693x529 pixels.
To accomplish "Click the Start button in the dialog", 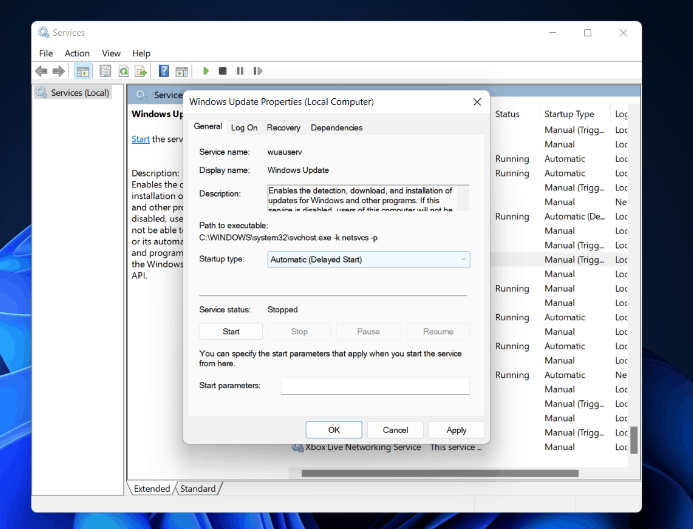I will coord(231,331).
